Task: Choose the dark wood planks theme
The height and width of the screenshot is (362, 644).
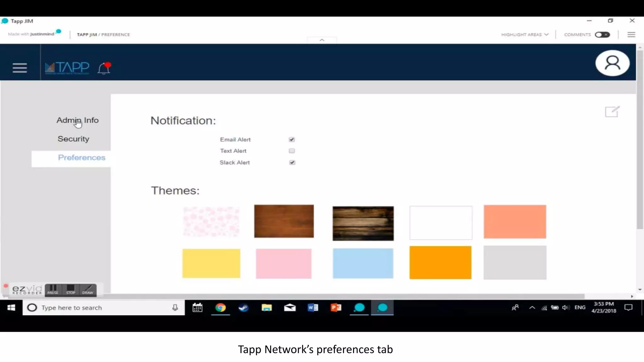Action: [x=363, y=223]
